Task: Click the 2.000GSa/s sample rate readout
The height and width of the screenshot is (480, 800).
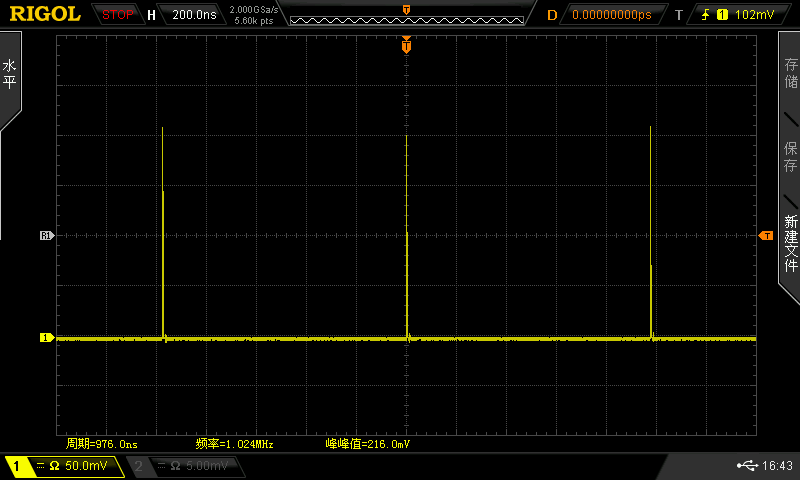Action: click(254, 9)
